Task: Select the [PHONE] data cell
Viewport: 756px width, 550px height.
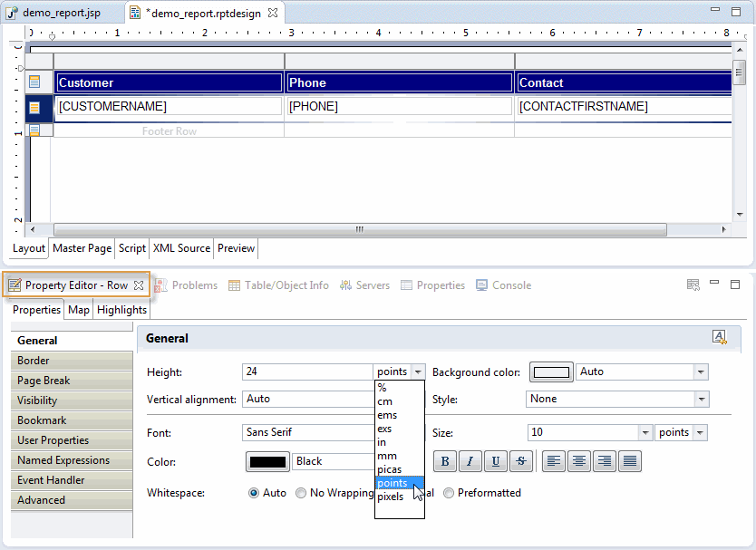Action: coord(399,106)
